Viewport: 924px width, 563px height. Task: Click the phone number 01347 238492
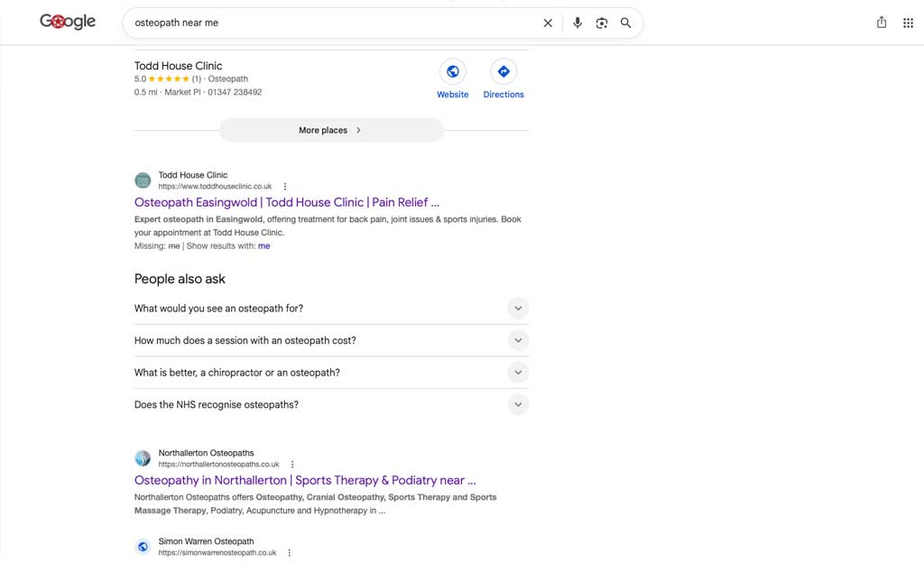[x=235, y=92]
